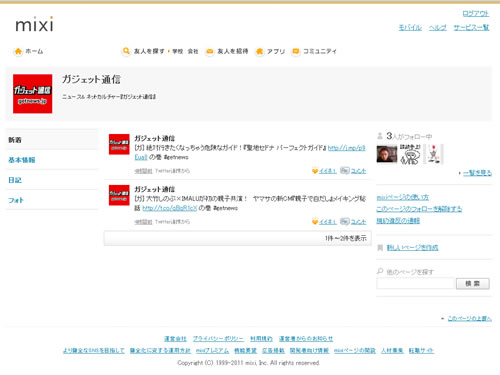The height and width of the screenshot is (375, 500).
Task: Choose 学校 in the navigation bar
Action: point(178,51)
